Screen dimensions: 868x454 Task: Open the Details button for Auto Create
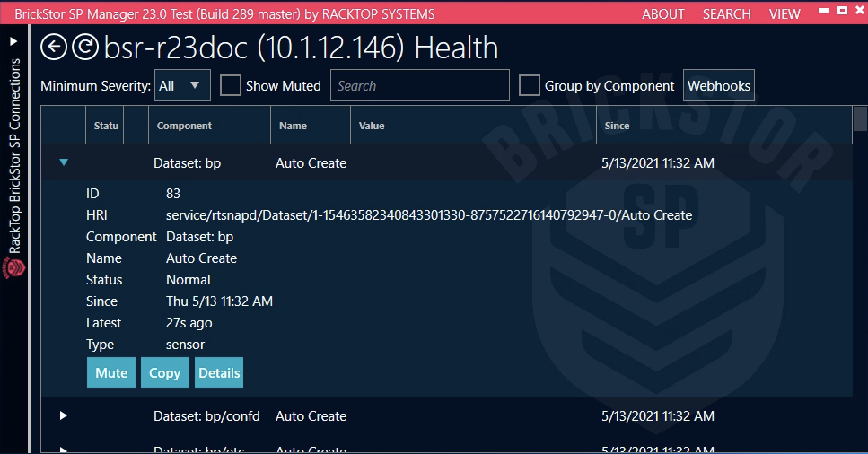point(219,372)
